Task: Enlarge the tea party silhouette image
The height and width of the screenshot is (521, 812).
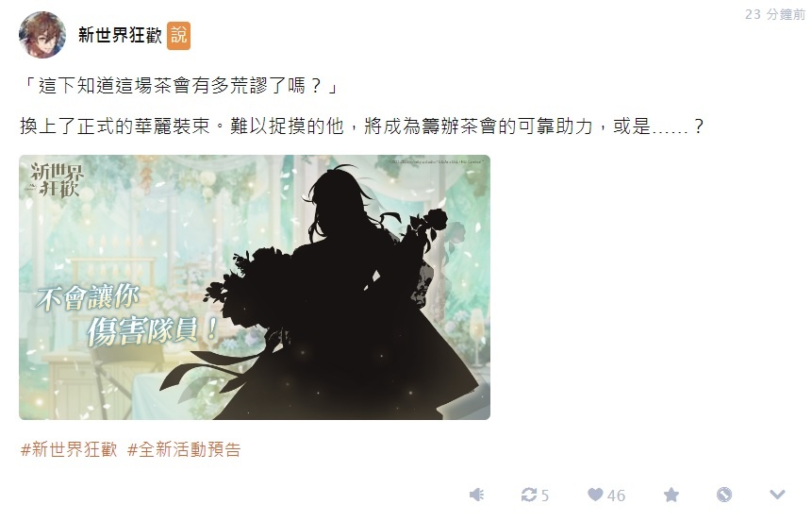Action: click(255, 287)
